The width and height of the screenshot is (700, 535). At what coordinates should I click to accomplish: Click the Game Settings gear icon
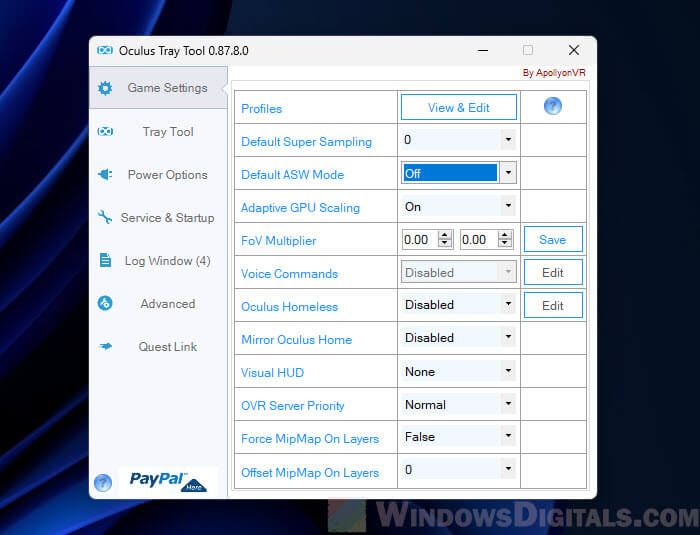tap(105, 88)
